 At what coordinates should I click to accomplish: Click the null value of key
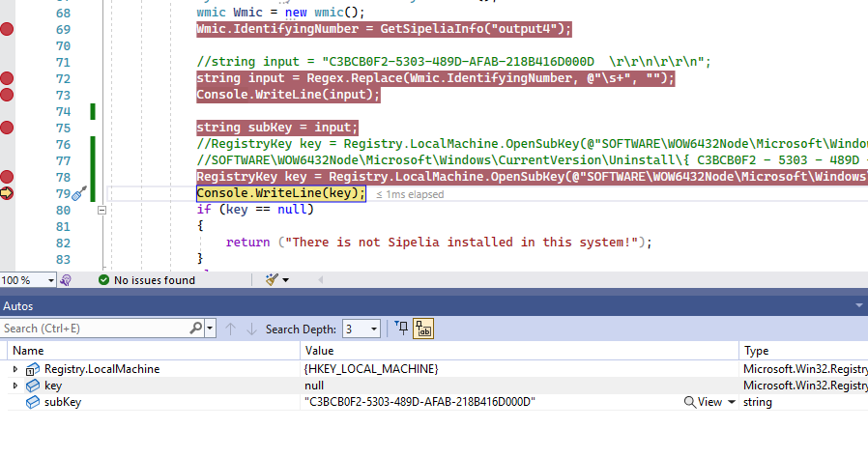click(314, 386)
